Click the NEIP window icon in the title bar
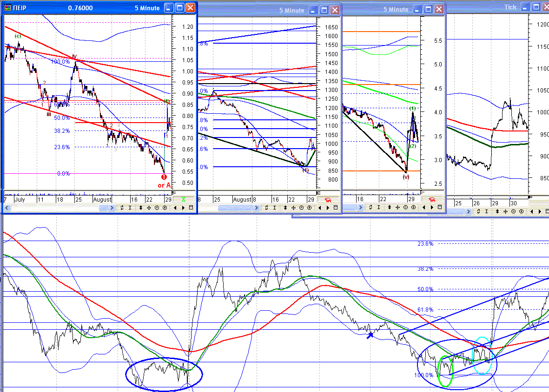The height and width of the screenshot is (392, 549). point(8,8)
